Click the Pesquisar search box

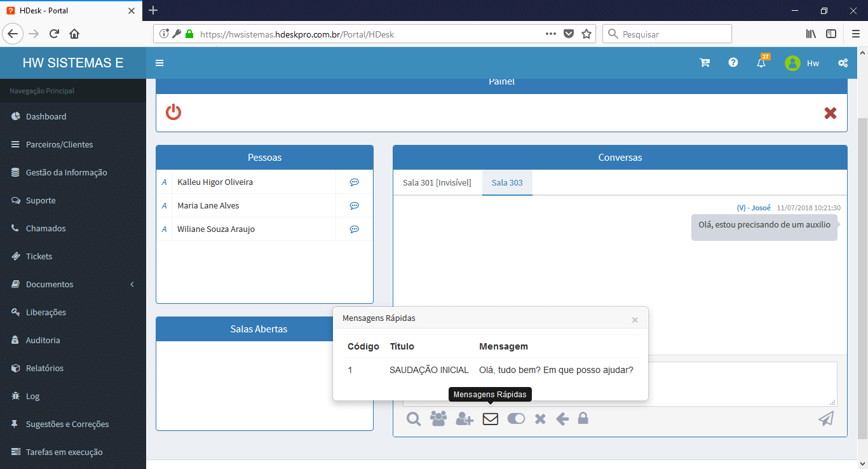pos(667,34)
